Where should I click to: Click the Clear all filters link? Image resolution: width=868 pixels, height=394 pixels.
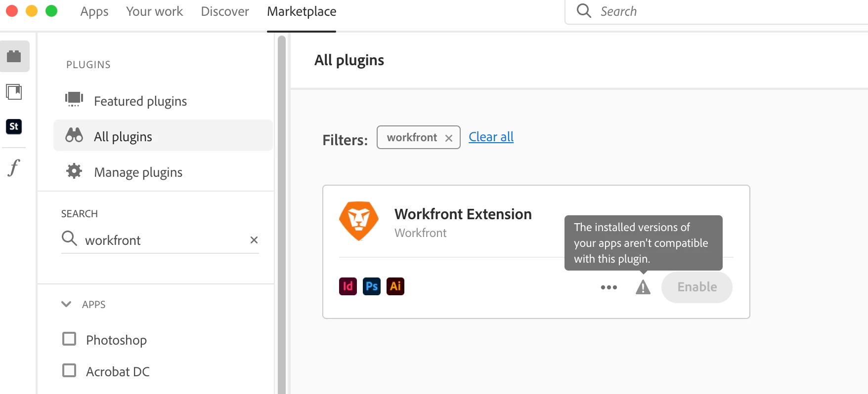pos(491,137)
